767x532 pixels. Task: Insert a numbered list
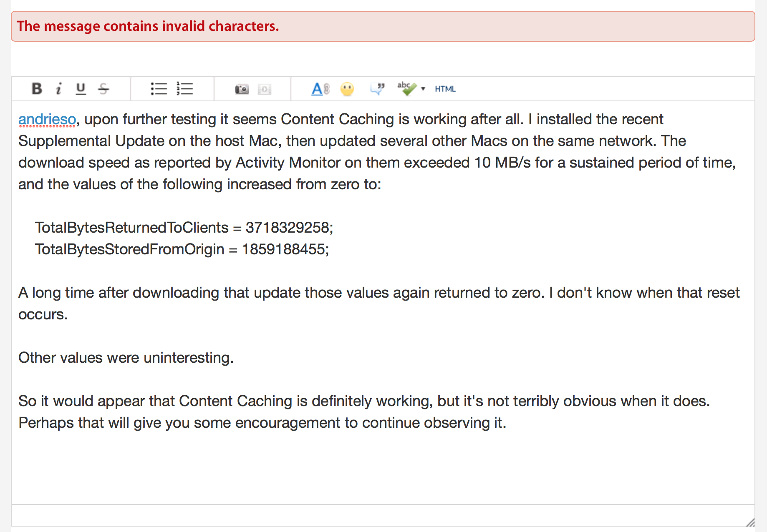(184, 89)
